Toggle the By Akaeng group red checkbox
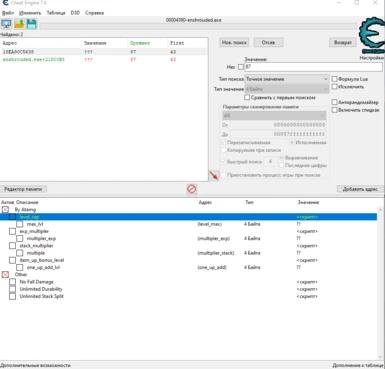 click(5, 210)
